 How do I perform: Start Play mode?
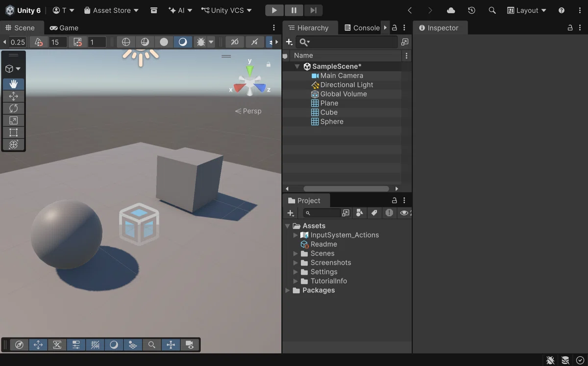click(274, 10)
